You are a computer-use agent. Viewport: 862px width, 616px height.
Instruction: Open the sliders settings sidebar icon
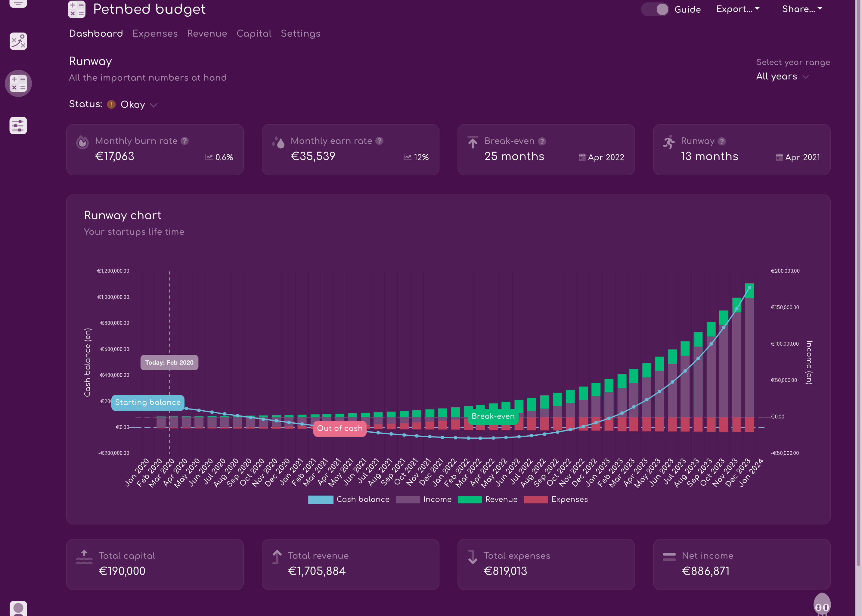click(x=18, y=126)
